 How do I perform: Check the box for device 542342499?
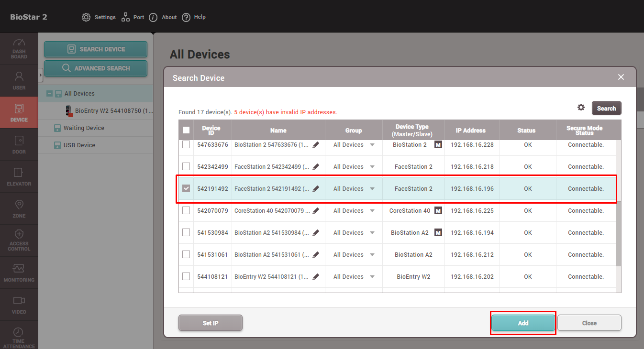tap(186, 166)
